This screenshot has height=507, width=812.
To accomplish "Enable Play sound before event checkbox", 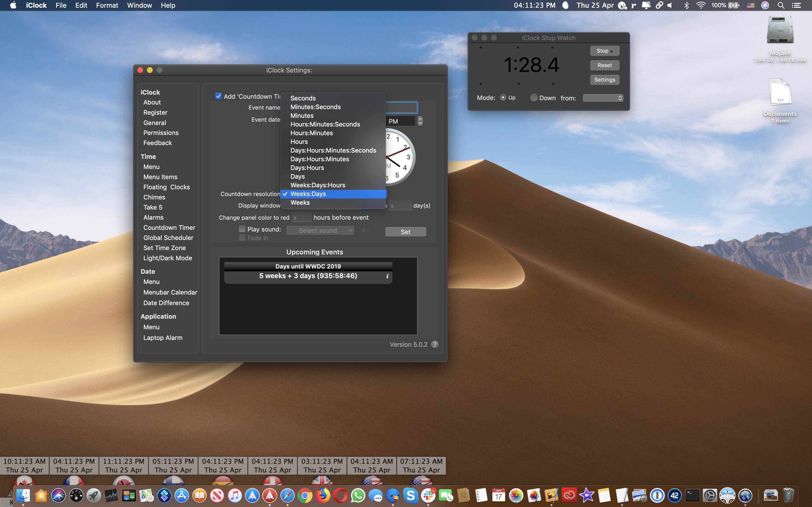I will point(241,229).
